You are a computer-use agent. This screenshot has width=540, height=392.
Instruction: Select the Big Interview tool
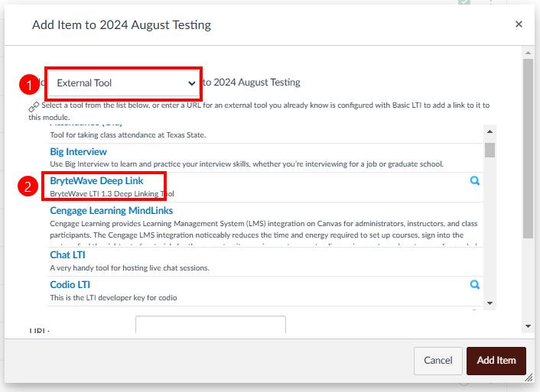coord(79,152)
